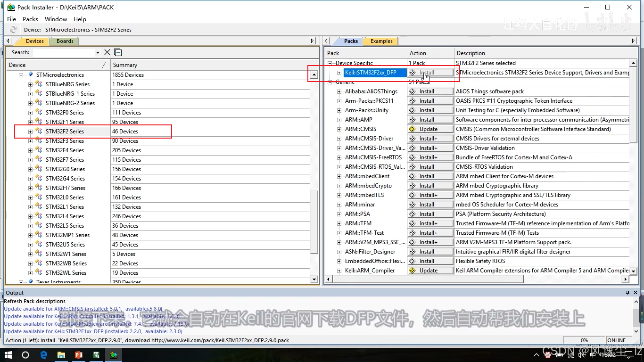Close the Output panel
Image resolution: width=644 pixels, height=362 pixels.
point(636,293)
